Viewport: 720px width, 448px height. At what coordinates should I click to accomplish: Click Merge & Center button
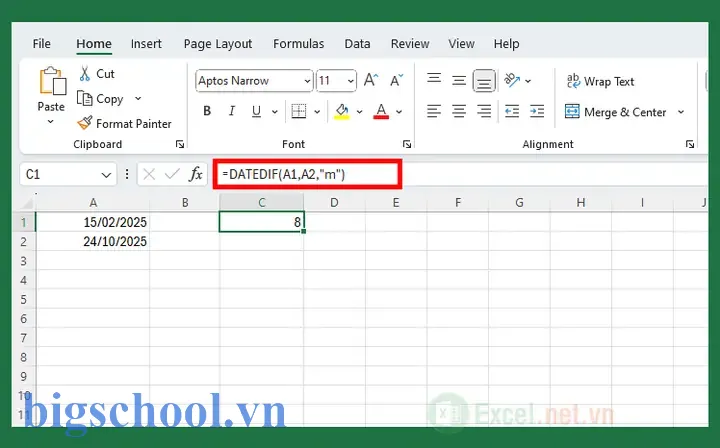pyautogui.click(x=615, y=112)
